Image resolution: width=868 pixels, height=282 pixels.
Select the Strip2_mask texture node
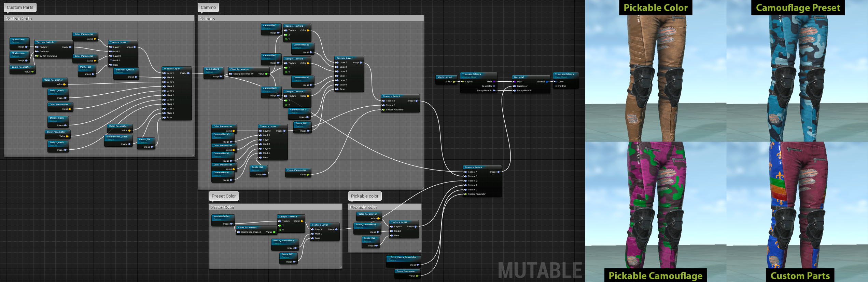coord(58,122)
